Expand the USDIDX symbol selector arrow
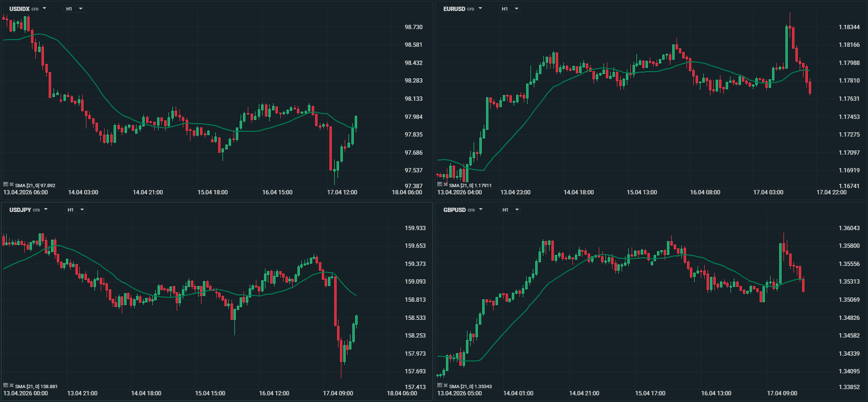 [x=44, y=9]
